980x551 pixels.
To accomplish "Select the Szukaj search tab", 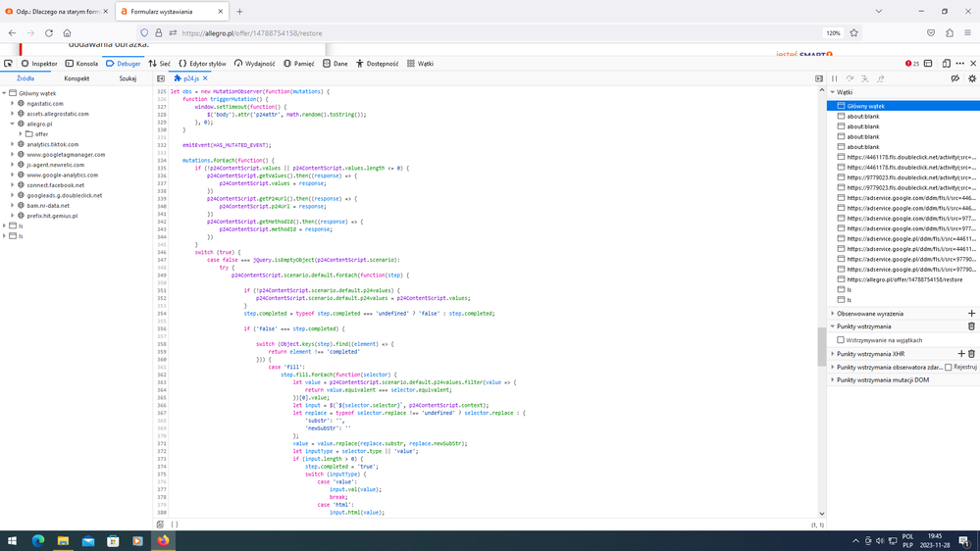I will 128,78.
